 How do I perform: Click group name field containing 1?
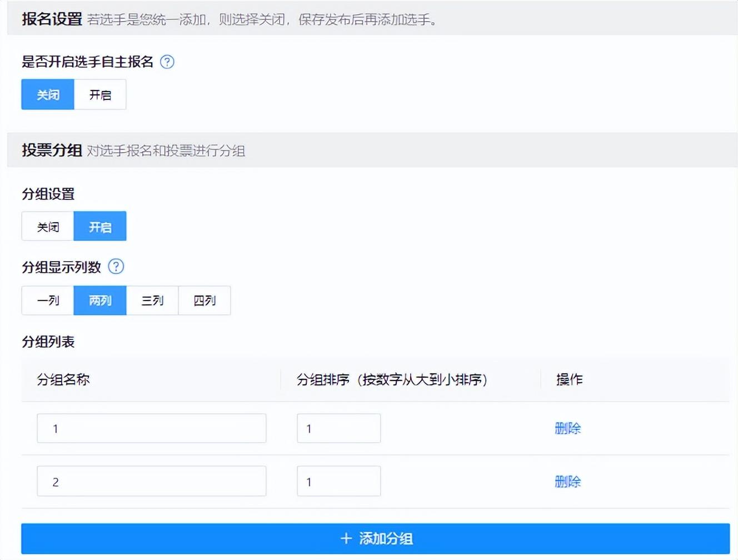coord(151,428)
